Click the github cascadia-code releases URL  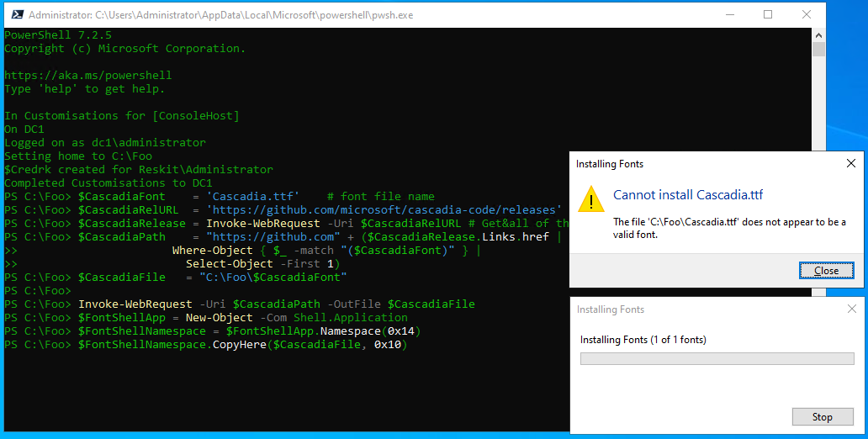click(x=384, y=209)
